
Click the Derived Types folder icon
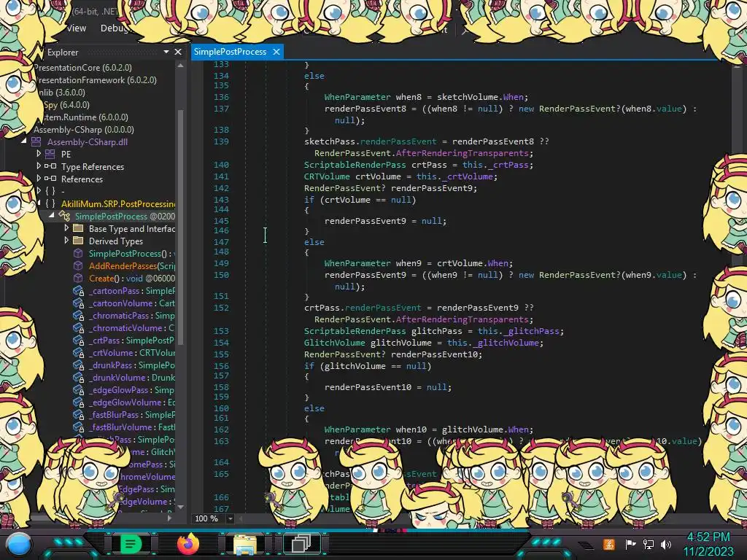tap(78, 241)
